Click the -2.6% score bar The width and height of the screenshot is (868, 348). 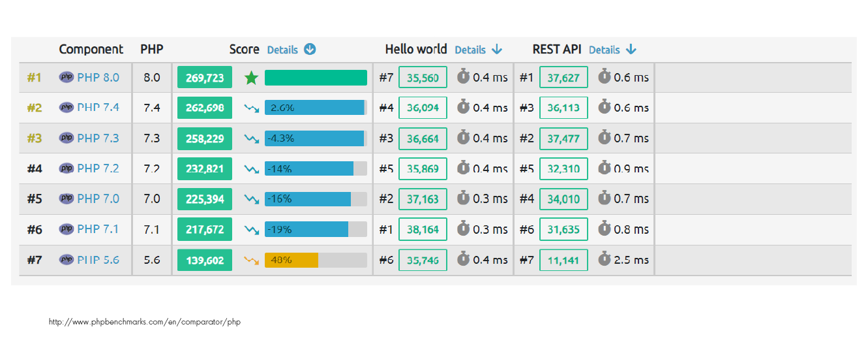tap(316, 108)
